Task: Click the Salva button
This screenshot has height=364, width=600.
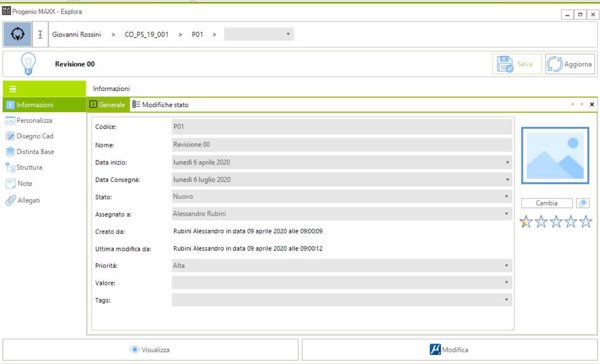Action: click(x=517, y=64)
